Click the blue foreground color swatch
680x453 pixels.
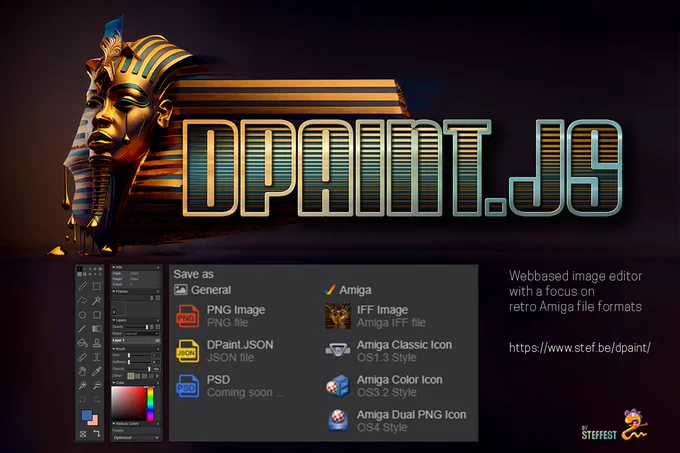[x=87, y=415]
